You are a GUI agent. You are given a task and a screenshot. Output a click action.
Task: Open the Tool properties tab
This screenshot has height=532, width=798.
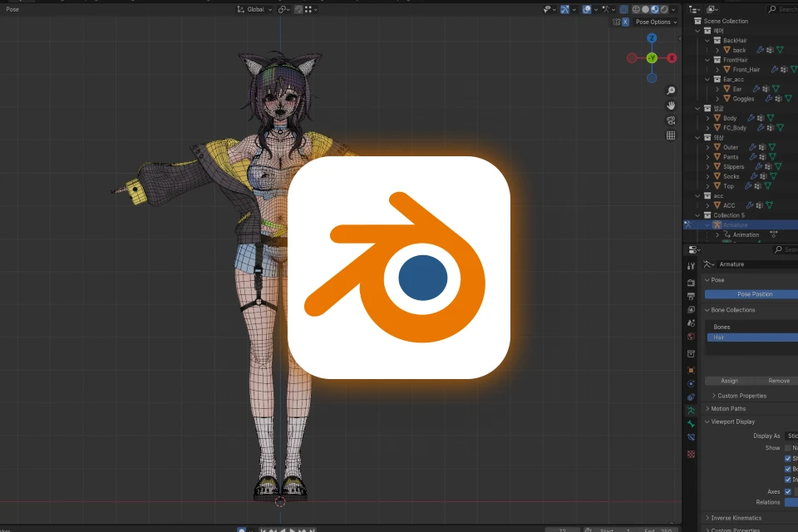(691, 266)
